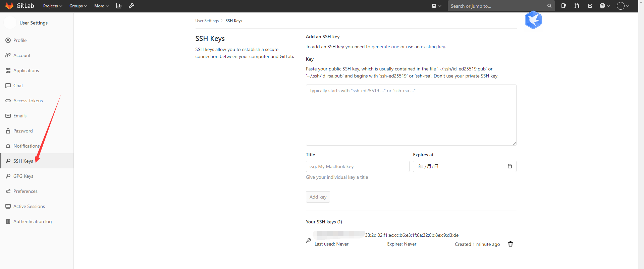The image size is (644, 269).
Task: Click the Chat bubble icon
Action: (8, 86)
